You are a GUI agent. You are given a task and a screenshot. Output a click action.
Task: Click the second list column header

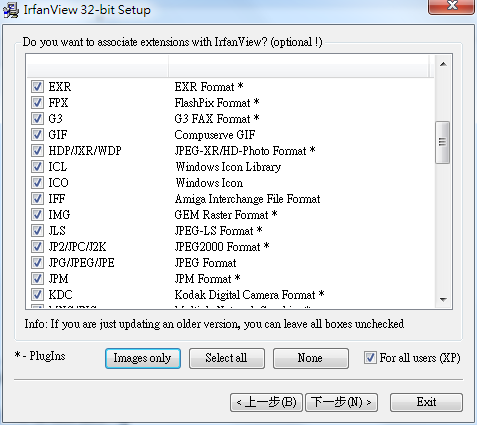coord(299,66)
